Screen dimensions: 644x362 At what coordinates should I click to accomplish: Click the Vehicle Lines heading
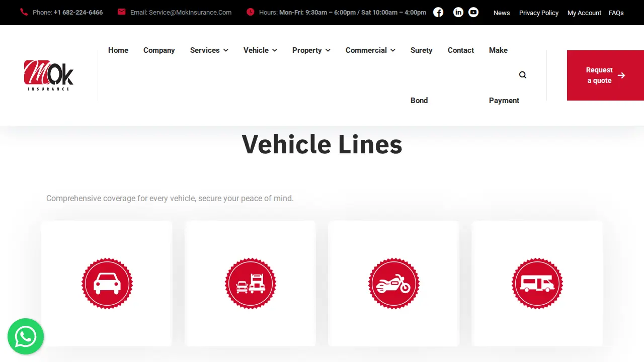pos(322,144)
